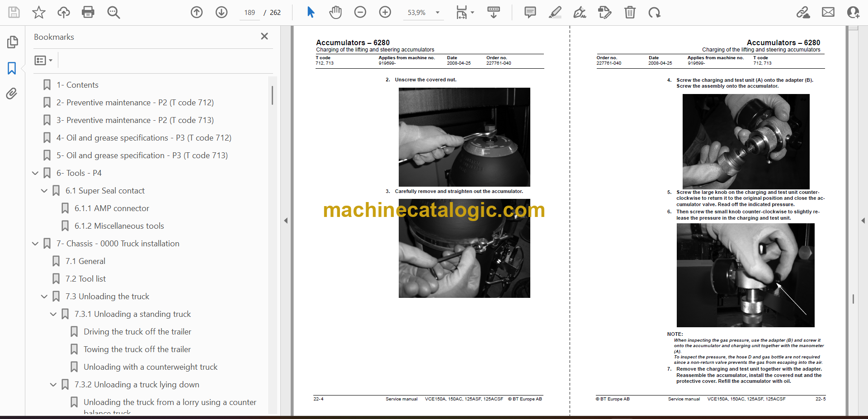Collapse 7.3.2 Unloading a truck lying down

(53, 384)
